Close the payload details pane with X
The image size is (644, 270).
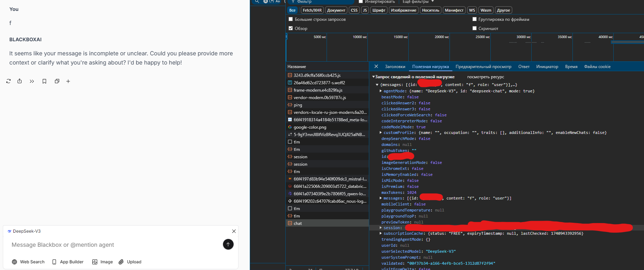point(376,66)
